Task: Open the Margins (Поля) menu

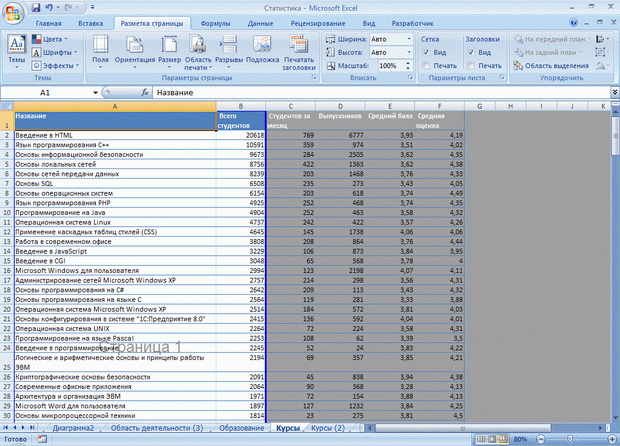Action: point(100,53)
